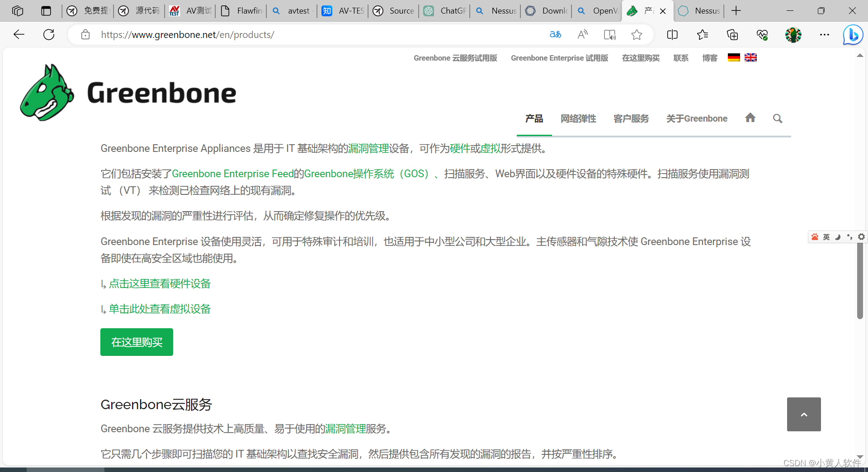
Task: Switch to the 免费提 tab
Action: [88, 11]
